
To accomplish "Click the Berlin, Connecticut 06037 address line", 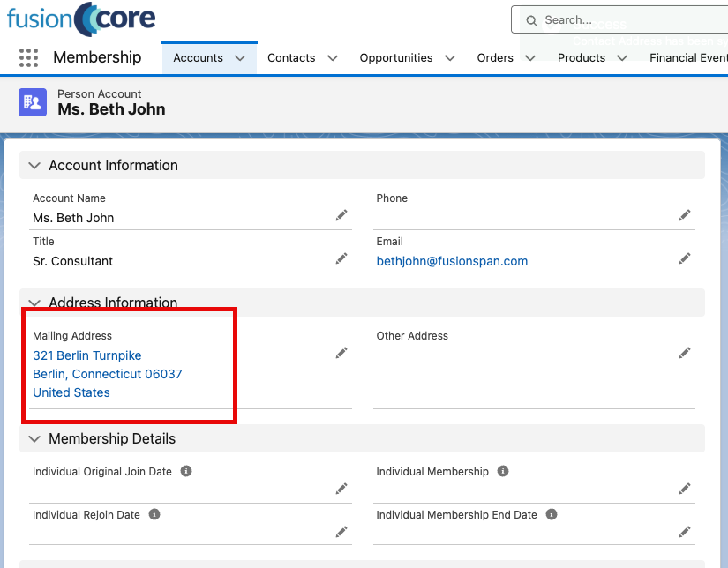I will click(108, 374).
